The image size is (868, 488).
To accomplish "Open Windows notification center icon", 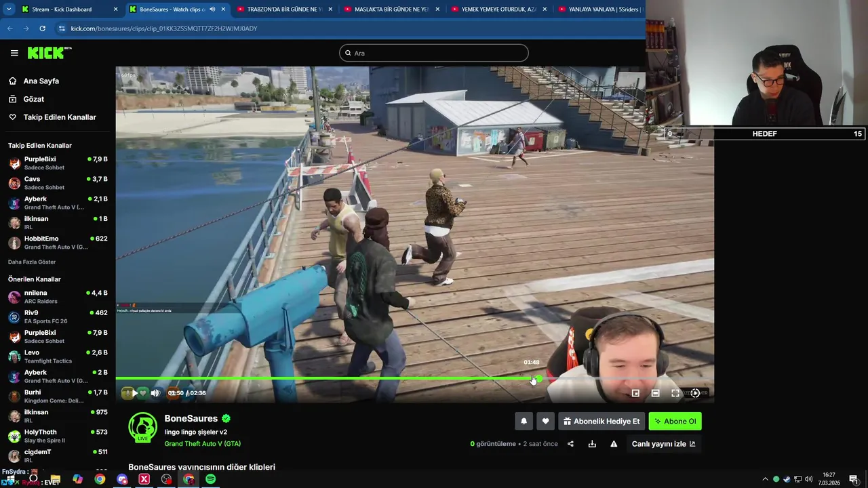I will tap(854, 479).
